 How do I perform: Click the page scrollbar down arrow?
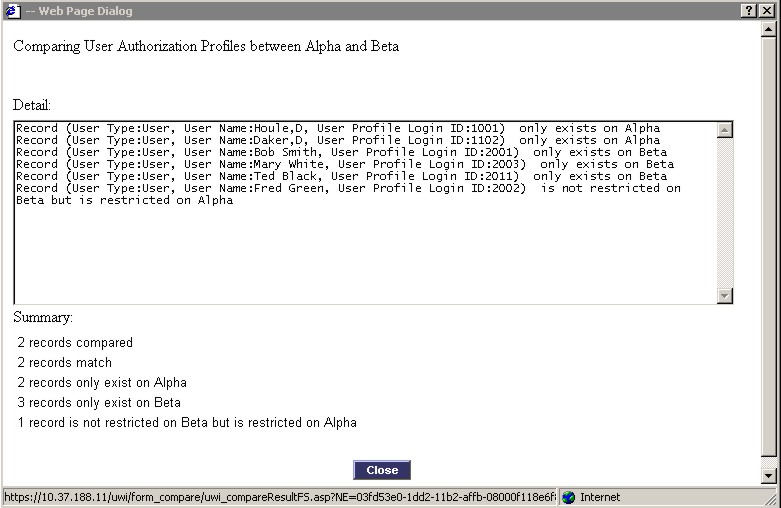point(769,476)
